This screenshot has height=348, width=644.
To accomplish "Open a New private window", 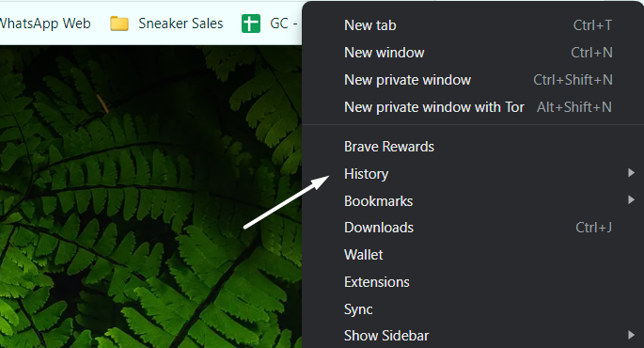I will (x=473, y=80).
